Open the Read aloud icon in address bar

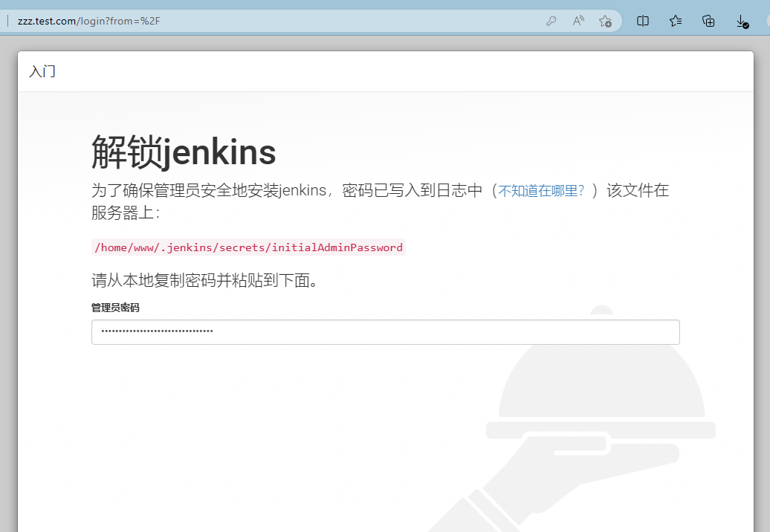pyautogui.click(x=578, y=21)
